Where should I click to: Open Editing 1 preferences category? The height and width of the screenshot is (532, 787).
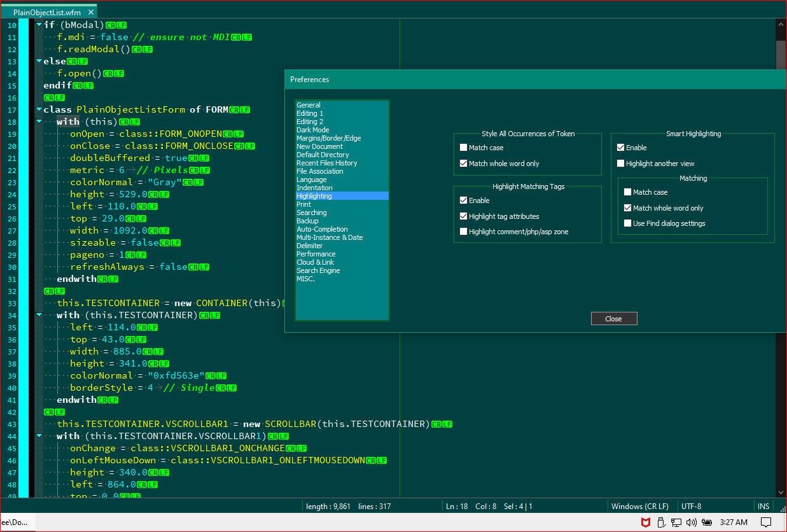[342, 113]
